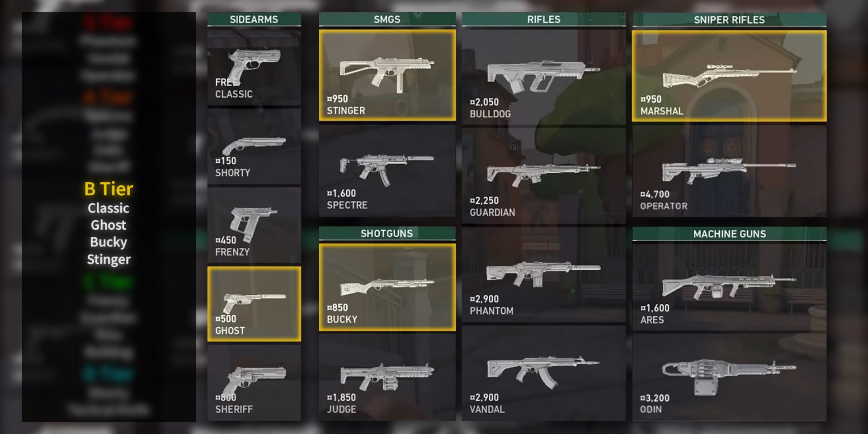Click the Sidearms category header

coord(254,19)
